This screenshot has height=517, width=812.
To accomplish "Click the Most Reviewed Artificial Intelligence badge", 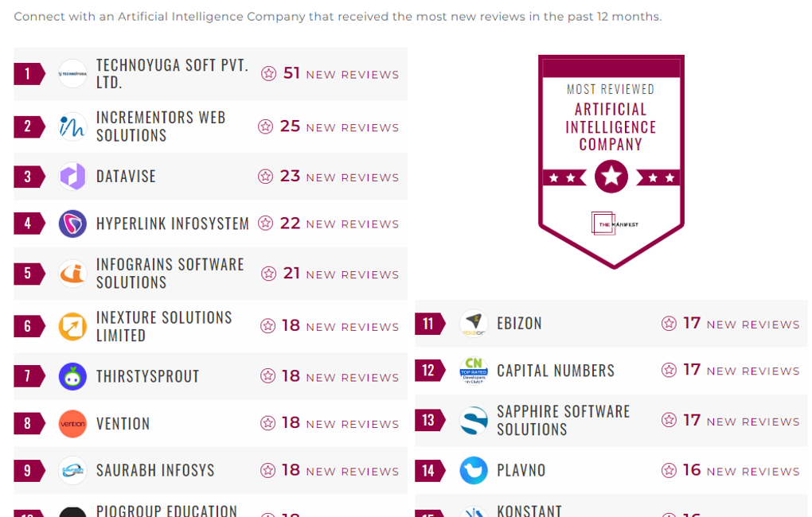I will [x=611, y=159].
